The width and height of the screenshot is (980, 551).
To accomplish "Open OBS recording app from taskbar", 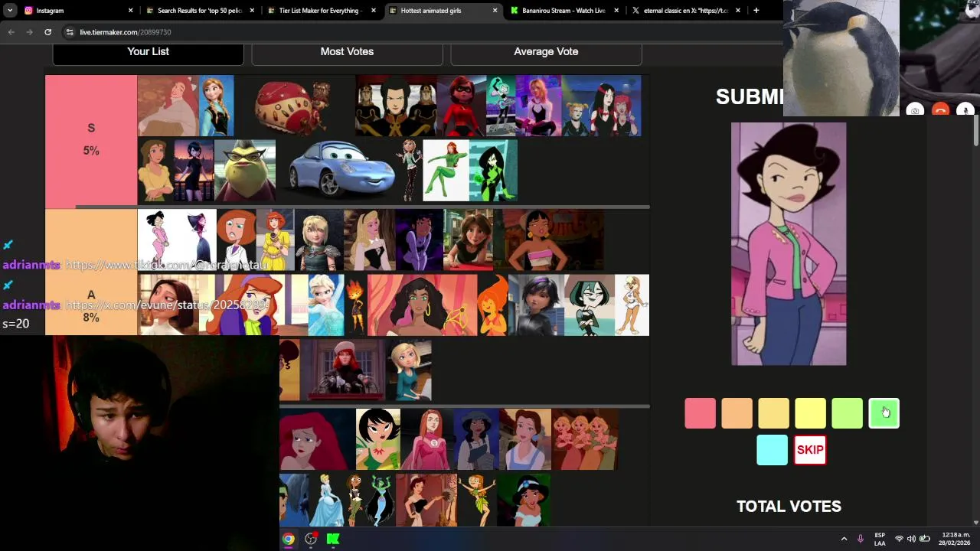I will point(311,539).
